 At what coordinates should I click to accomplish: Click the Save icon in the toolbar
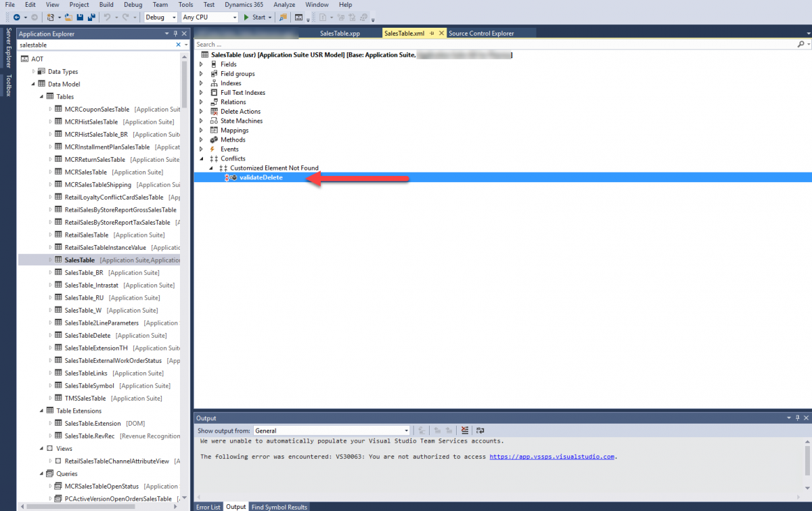[80, 17]
